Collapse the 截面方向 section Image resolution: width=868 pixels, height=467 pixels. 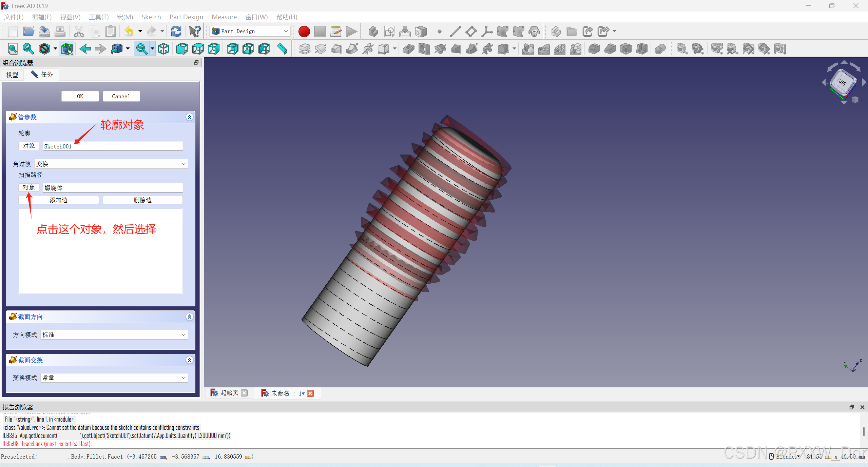(189, 317)
